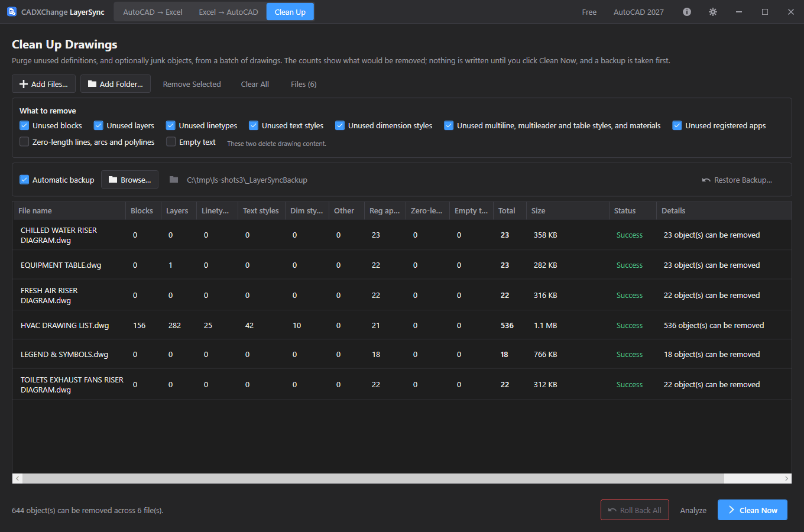Image resolution: width=804 pixels, height=532 pixels.
Task: Click the CADXChange LayerSync app logo icon
Action: (12, 12)
